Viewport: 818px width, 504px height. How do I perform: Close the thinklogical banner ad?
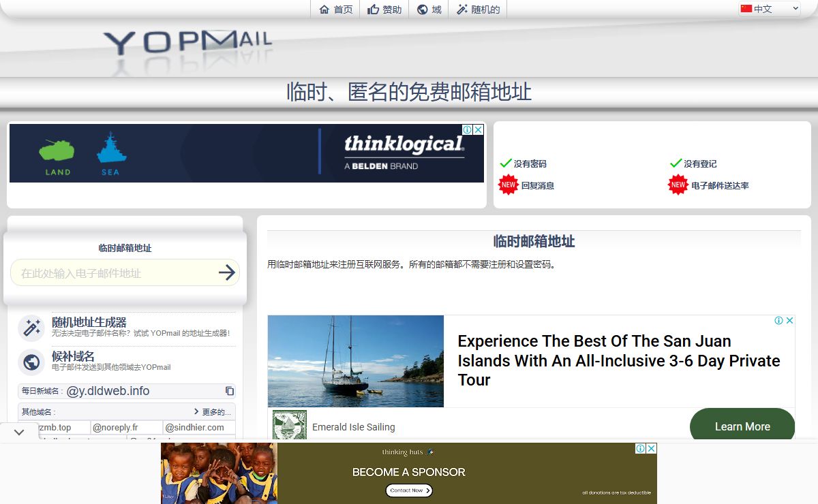[x=479, y=129]
